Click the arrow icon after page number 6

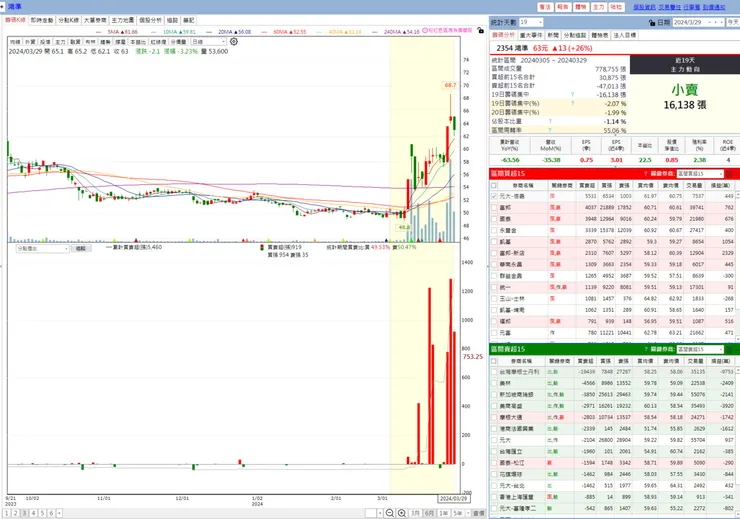59,513
